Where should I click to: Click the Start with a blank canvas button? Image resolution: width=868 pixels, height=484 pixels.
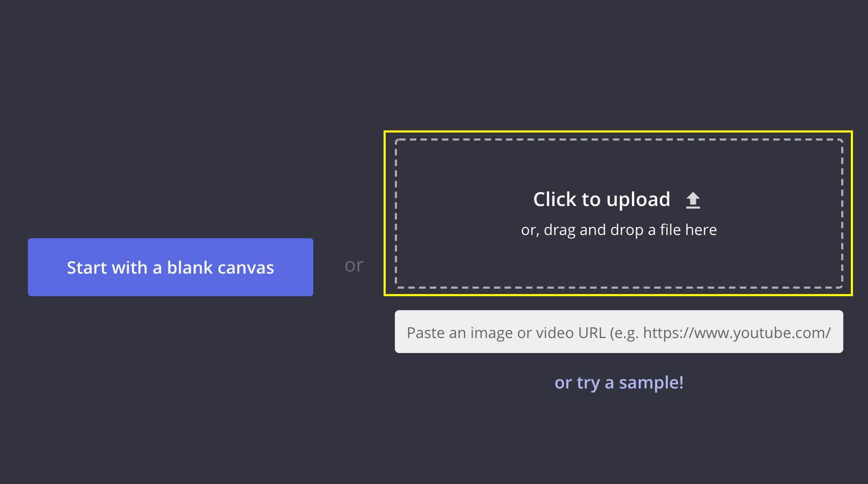(x=170, y=267)
